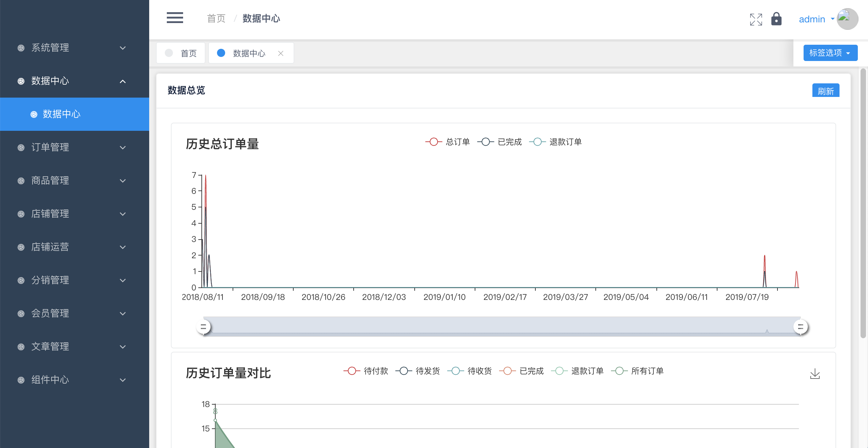Open the 标签选项 dropdown
868x448 pixels.
830,53
